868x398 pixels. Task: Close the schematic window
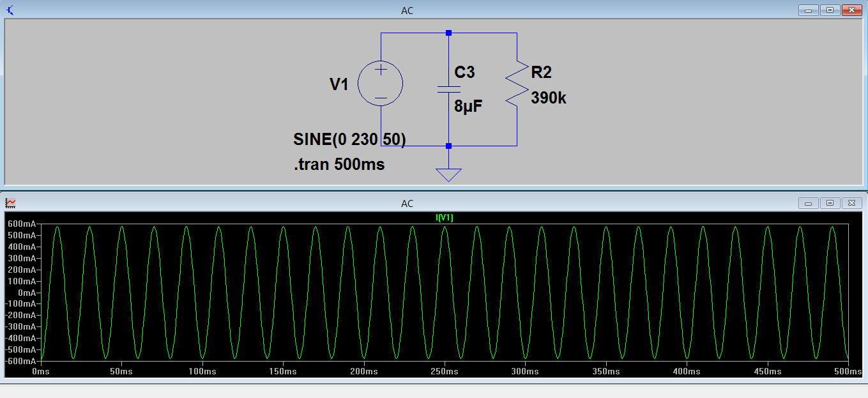[851, 10]
